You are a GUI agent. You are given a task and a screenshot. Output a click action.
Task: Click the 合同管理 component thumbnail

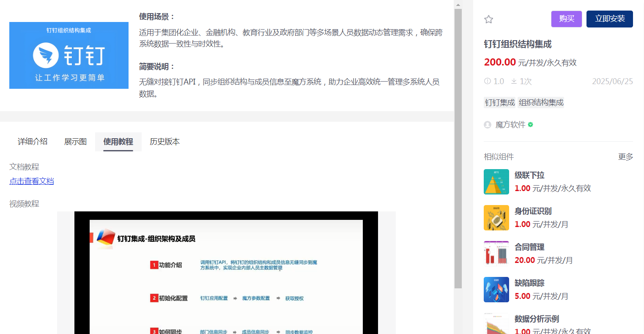(x=496, y=254)
